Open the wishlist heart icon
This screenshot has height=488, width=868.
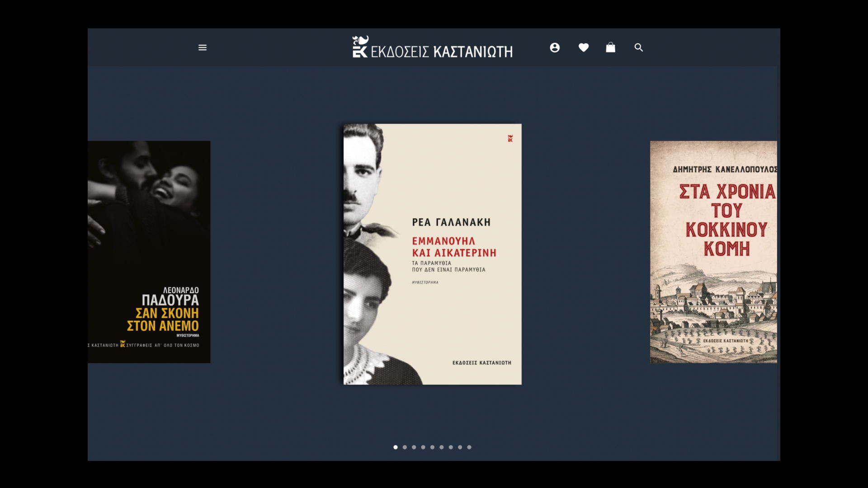click(584, 47)
